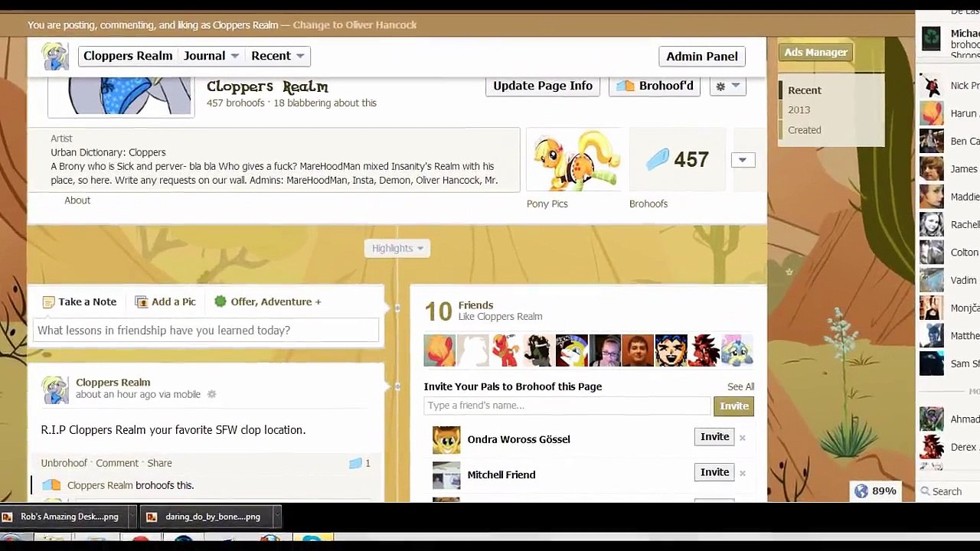Click See All friends to invite
The image size is (980, 551).
coord(740,387)
